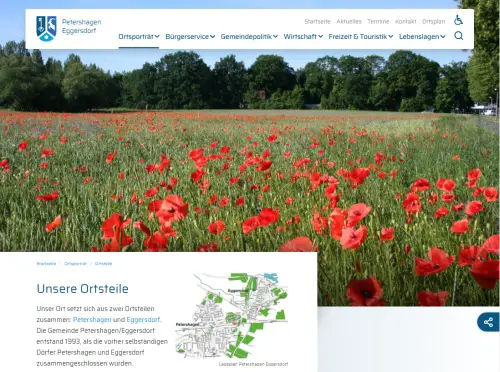Open the search magnifier icon
This screenshot has height=372, width=500.
[x=459, y=36]
